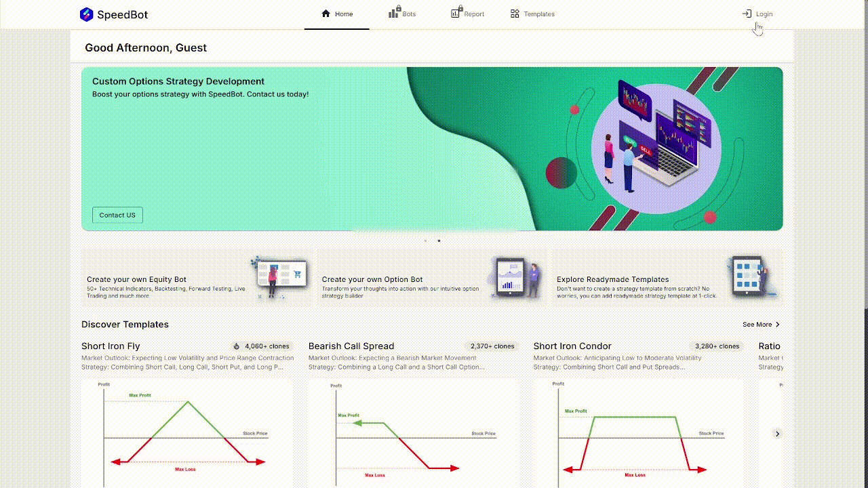Open the Home tab
This screenshot has height=488, width=868.
point(337,14)
